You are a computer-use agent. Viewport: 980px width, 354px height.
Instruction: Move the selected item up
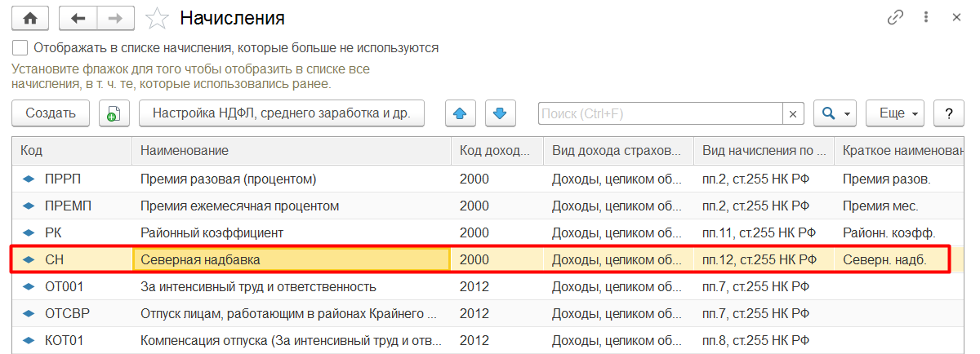point(460,113)
